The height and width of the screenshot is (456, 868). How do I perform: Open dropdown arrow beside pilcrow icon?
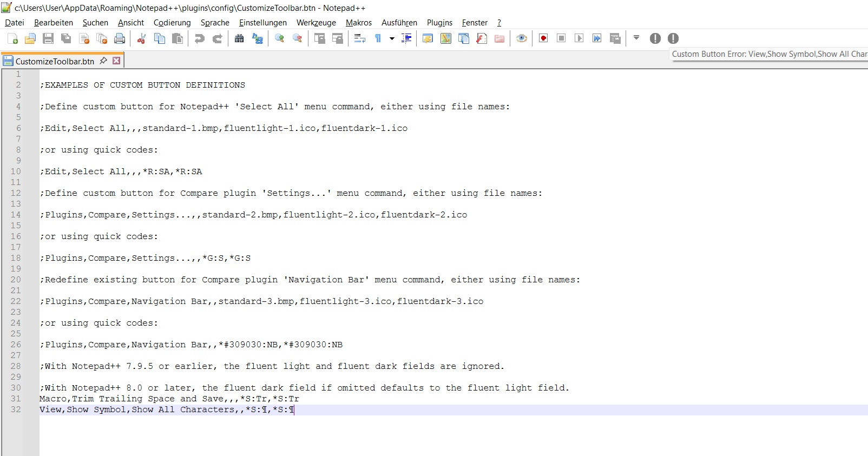pos(392,38)
